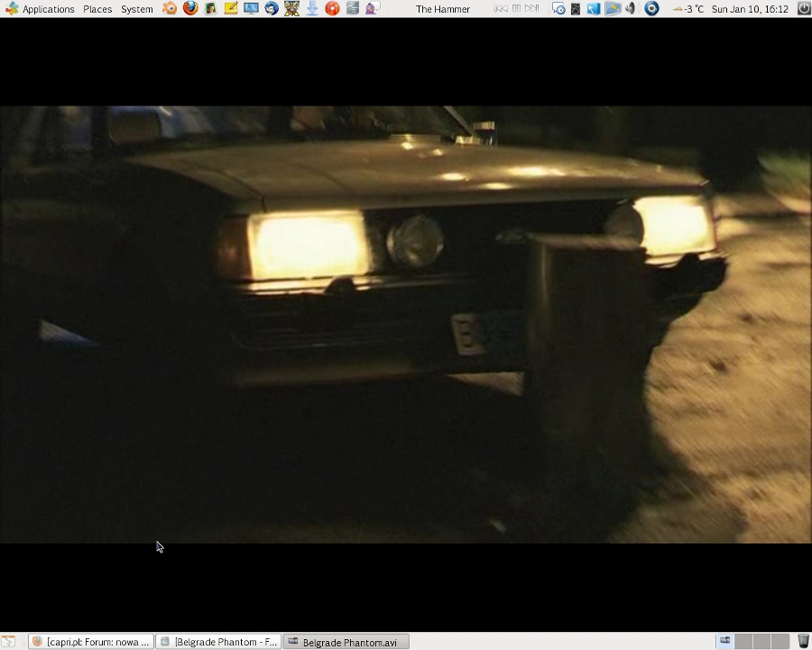Open the System menu
812x650 pixels.
tap(137, 9)
